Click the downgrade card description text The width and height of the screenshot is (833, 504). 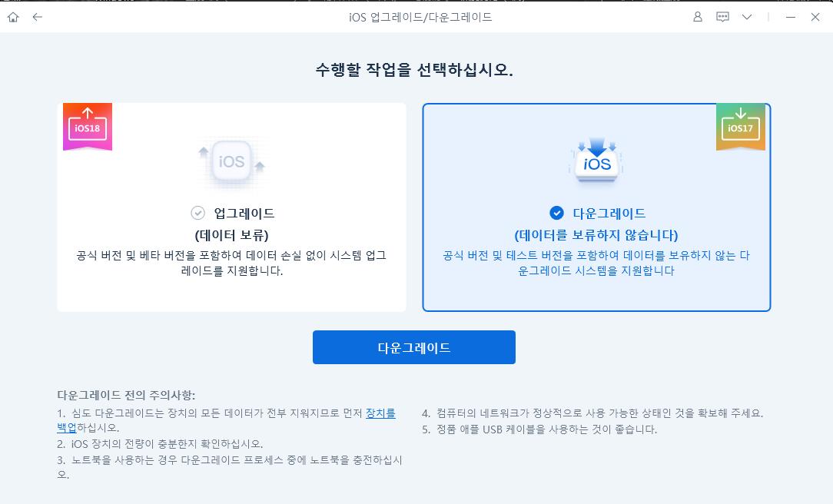[x=596, y=263]
